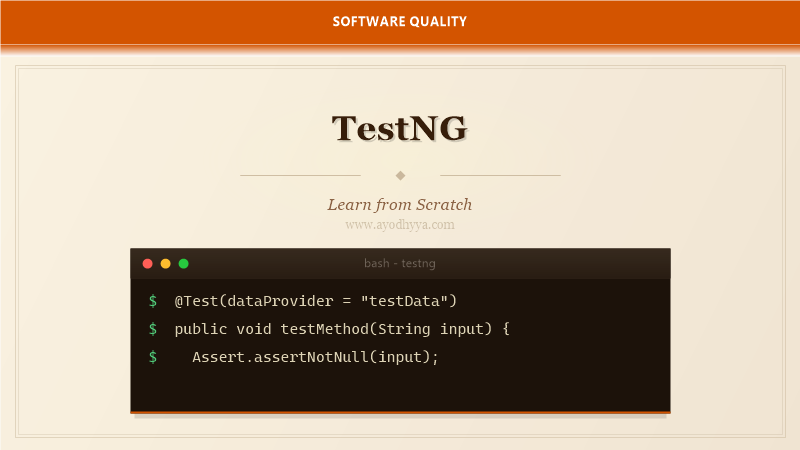
Task: Click the 'bash - testng' terminal title
Action: pyautogui.click(x=399, y=263)
